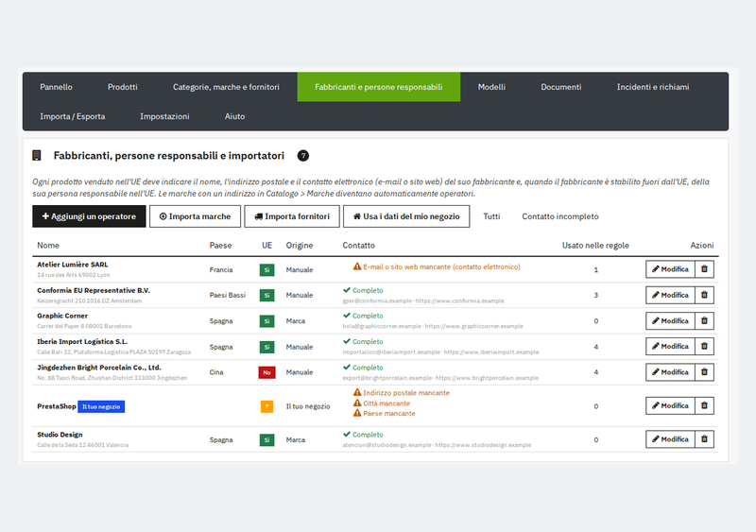The width and height of the screenshot is (756, 532).
Task: Click the building icon beside page title
Action: coord(37,155)
